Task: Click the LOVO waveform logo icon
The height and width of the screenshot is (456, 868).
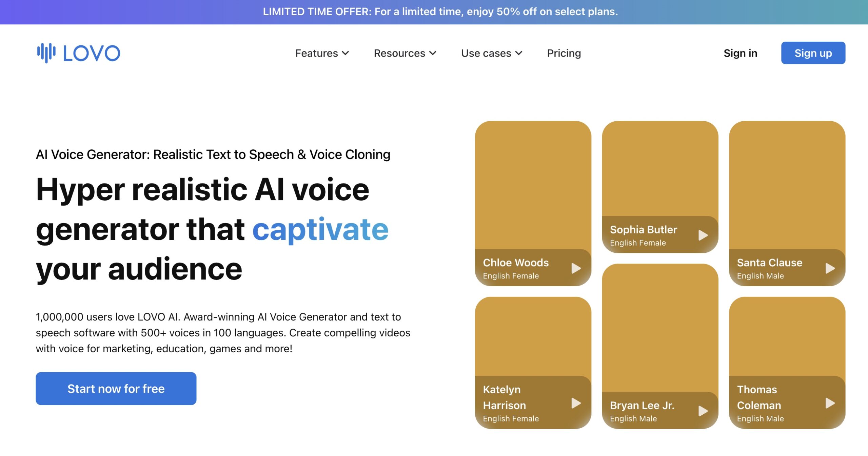Action: click(x=46, y=53)
